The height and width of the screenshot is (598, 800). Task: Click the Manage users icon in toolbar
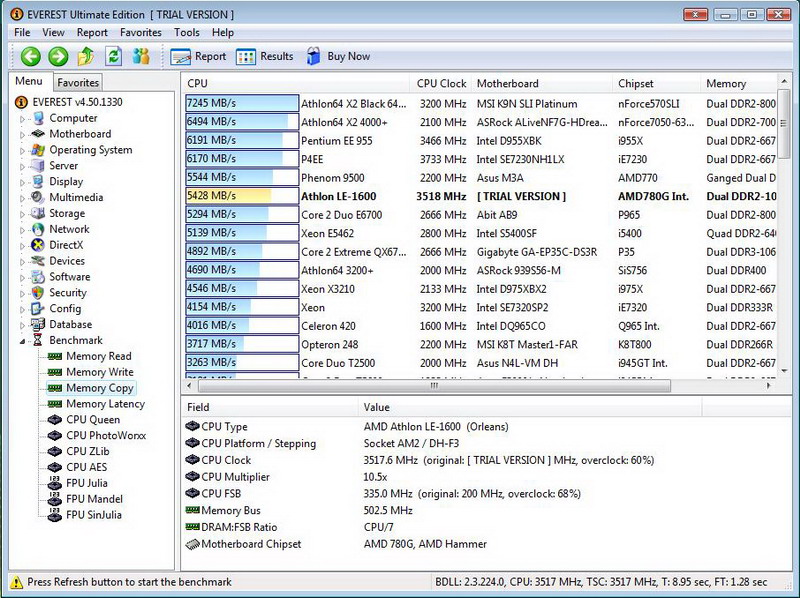point(141,56)
